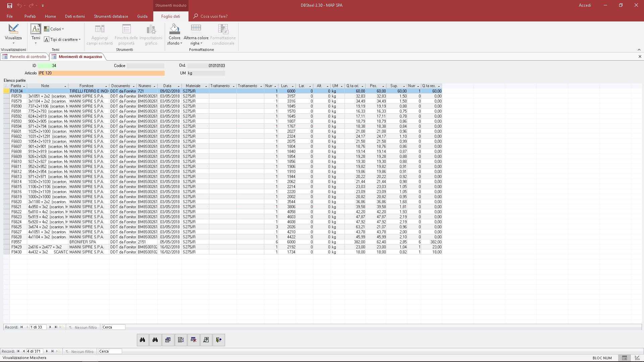Click the Redo arrow icon

(x=31, y=5)
